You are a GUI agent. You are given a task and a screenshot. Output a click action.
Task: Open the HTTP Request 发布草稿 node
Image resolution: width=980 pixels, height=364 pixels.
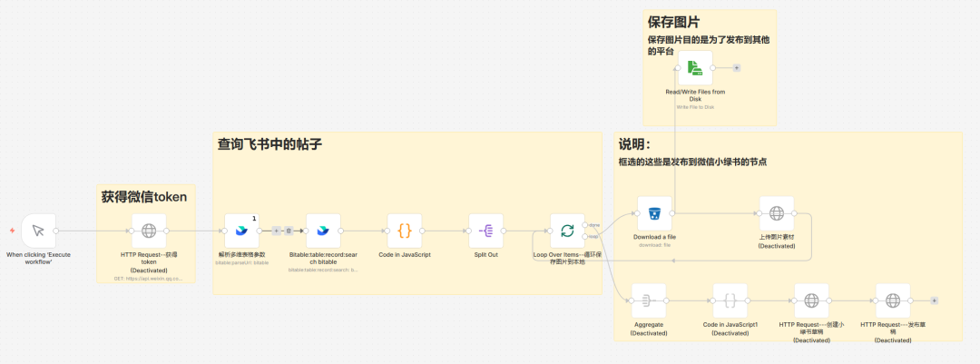point(892,300)
